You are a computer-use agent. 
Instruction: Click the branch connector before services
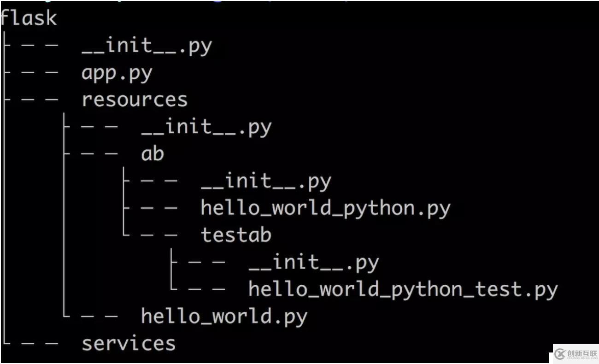(30, 343)
